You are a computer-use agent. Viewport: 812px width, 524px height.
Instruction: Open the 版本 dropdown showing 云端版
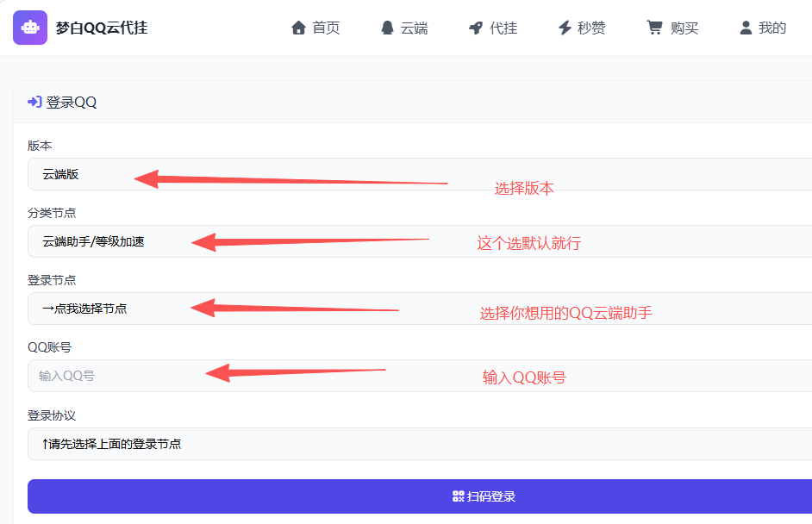tap(420, 174)
